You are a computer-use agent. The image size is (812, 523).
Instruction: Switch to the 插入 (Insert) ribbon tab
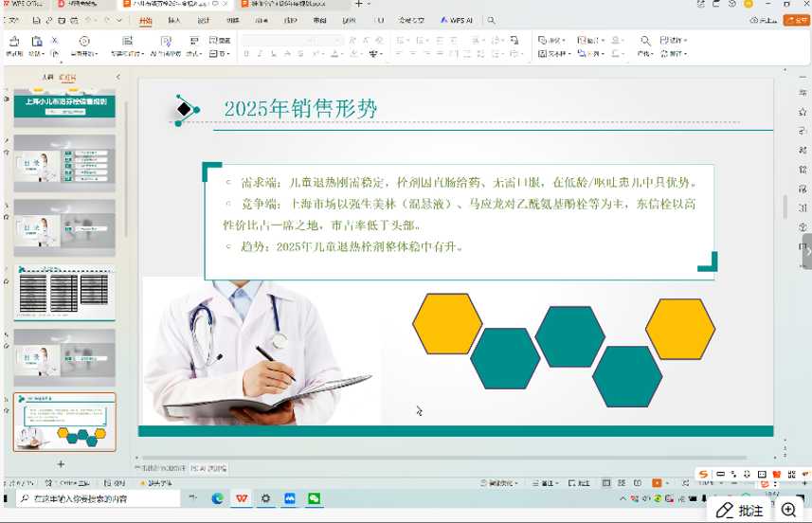pos(174,20)
